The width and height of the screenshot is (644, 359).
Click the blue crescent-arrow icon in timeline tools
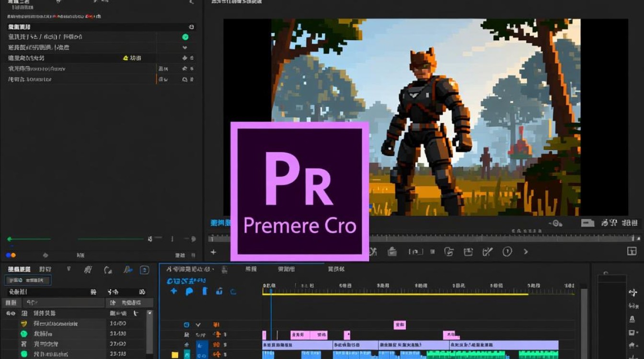[233, 291]
